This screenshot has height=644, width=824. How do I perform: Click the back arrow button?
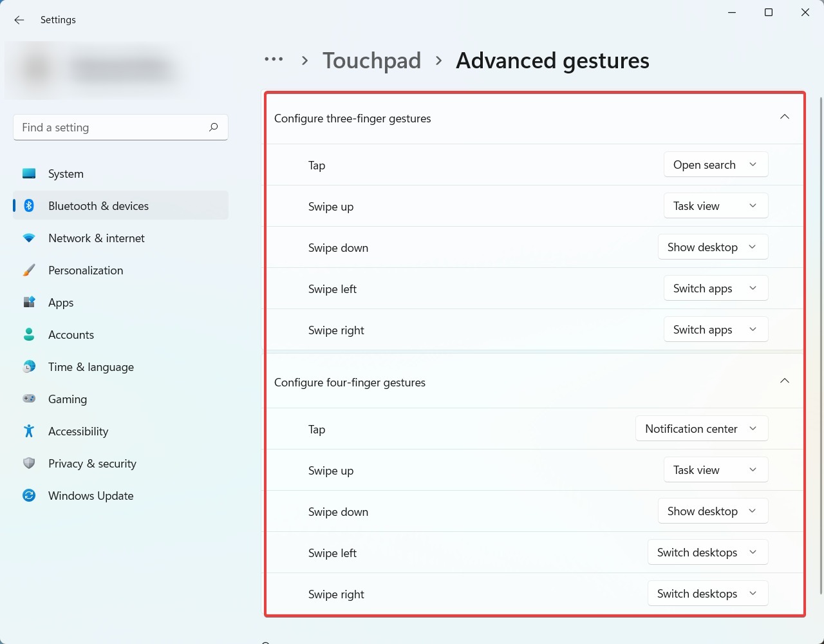19,20
